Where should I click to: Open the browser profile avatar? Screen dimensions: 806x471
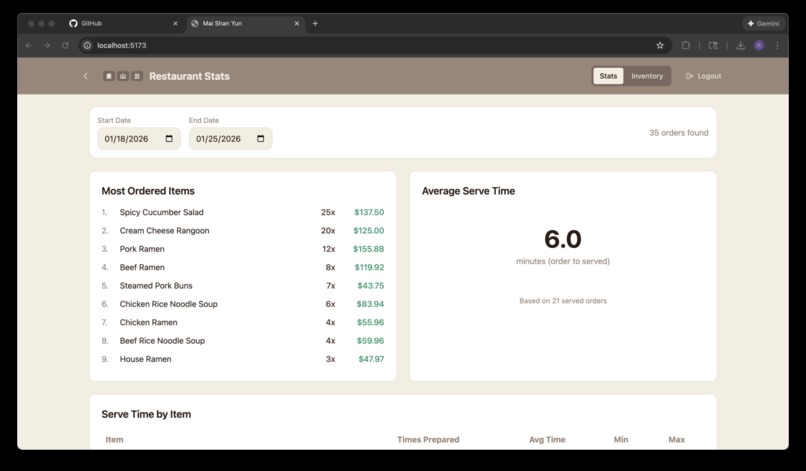(759, 45)
